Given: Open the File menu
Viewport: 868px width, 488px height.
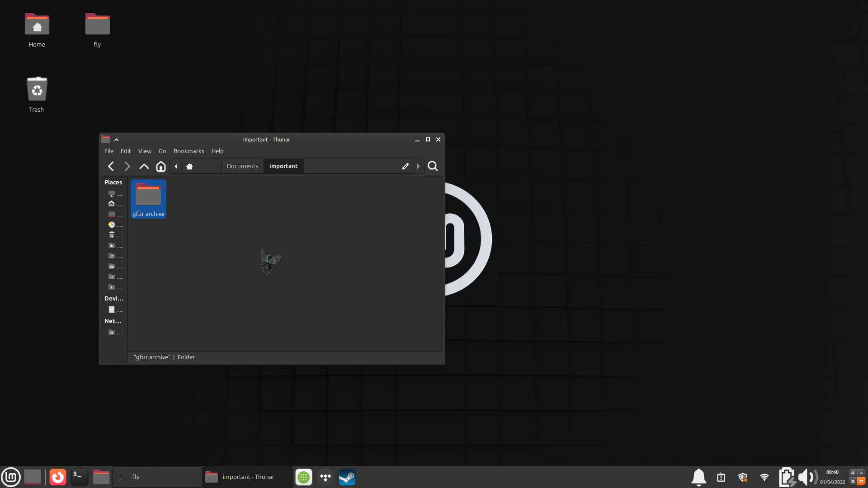Looking at the screenshot, I should 108,151.
